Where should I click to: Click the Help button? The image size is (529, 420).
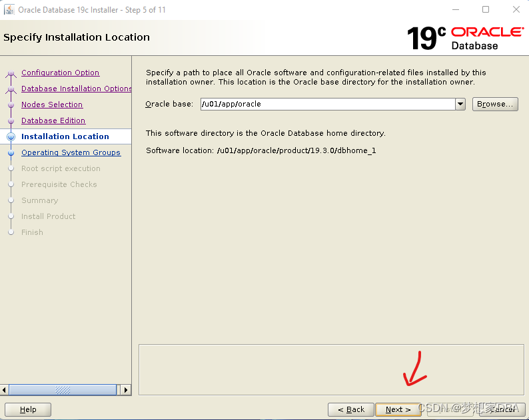point(28,409)
